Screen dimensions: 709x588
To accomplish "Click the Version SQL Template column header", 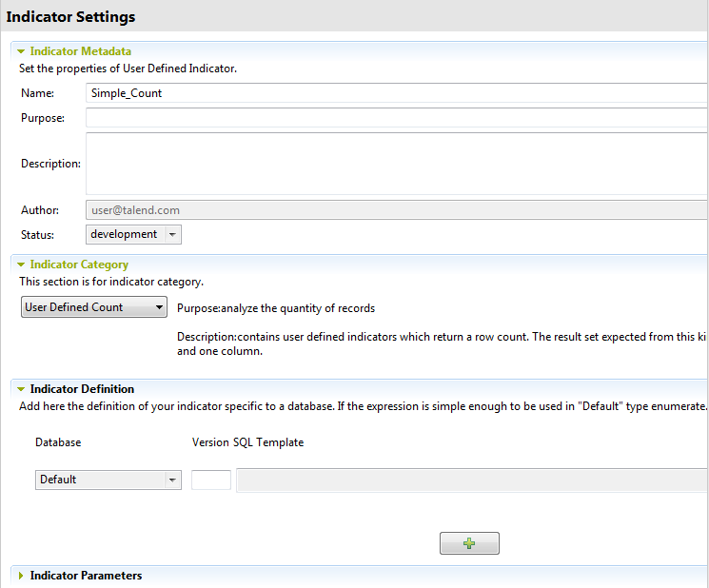I will 247,442.
